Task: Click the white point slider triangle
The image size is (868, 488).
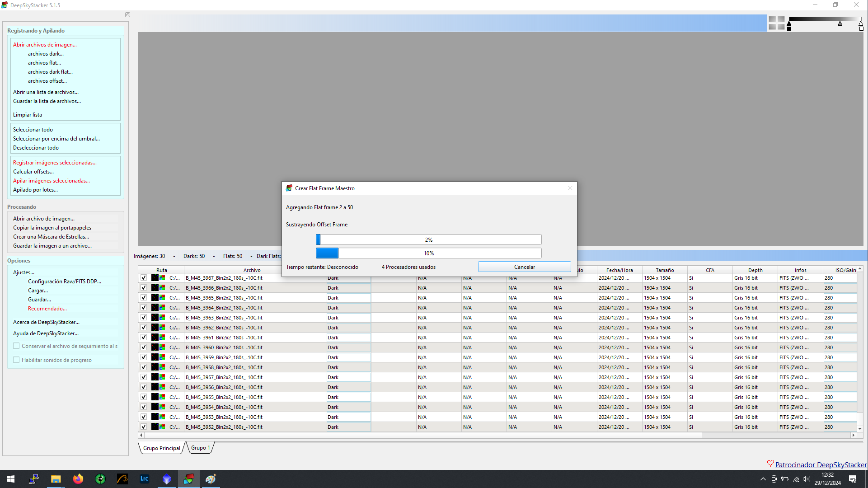Action: (x=861, y=23)
